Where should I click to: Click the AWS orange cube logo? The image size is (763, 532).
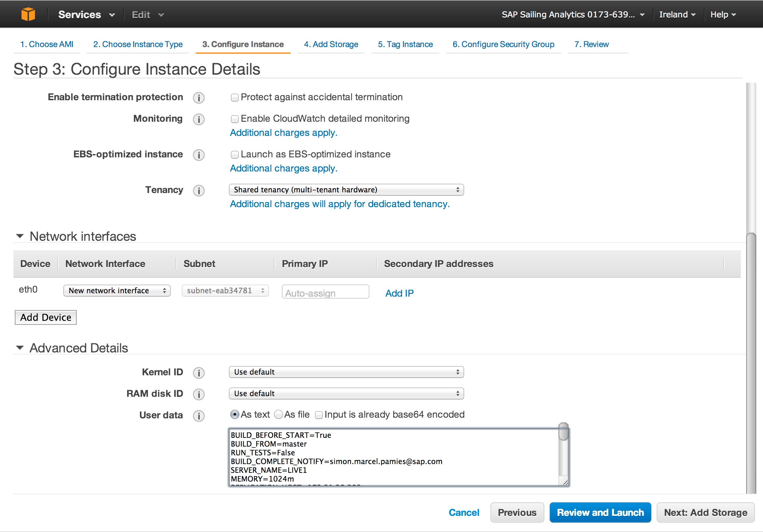click(28, 14)
